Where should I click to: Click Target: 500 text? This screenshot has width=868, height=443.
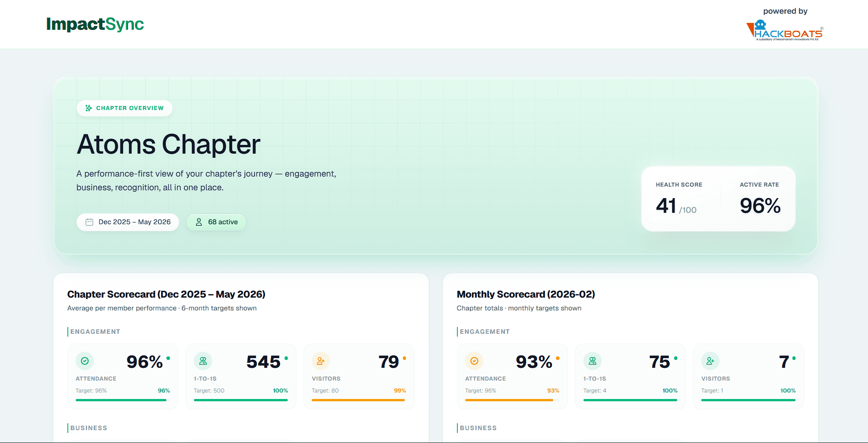point(209,391)
